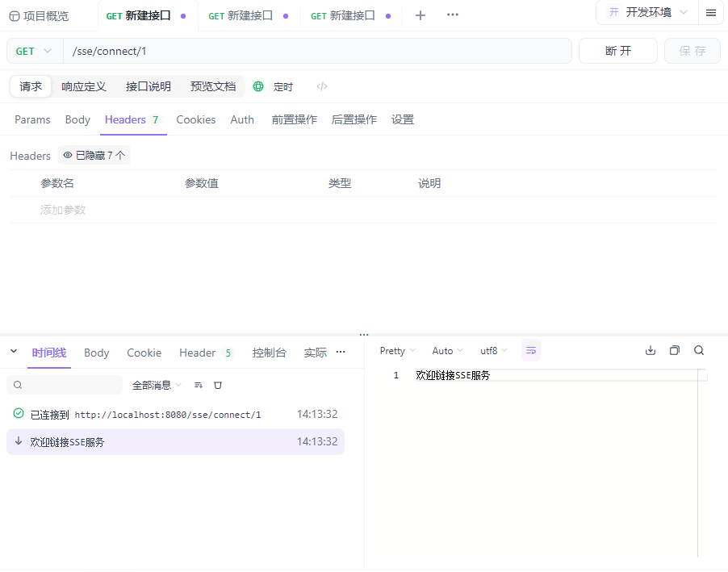
Task: Select the 欢迎链接SSE服务 message row
Action: pos(175,441)
